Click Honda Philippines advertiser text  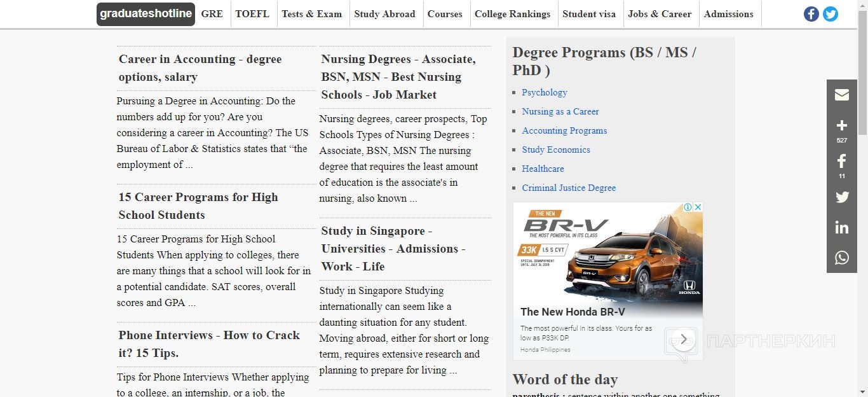[545, 350]
